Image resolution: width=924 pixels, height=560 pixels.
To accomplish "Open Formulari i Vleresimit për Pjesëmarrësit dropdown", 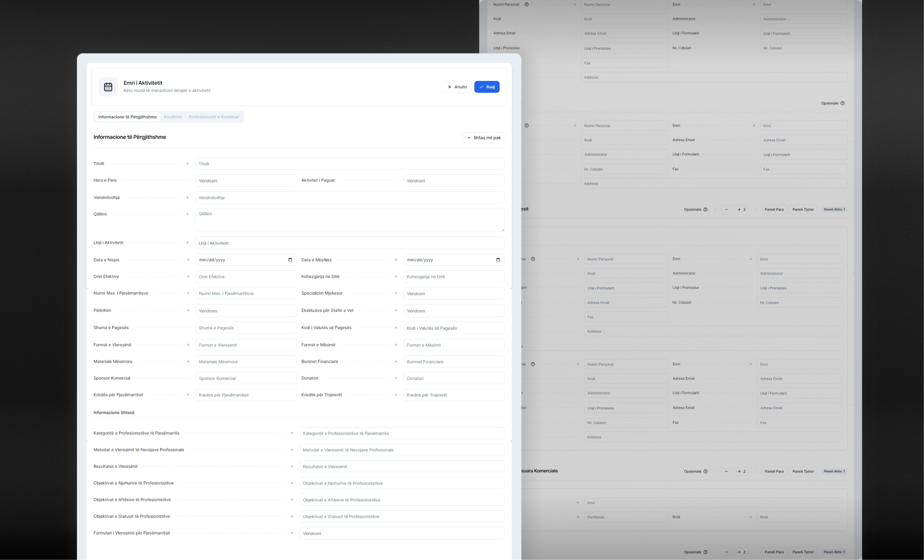I will click(401, 533).
